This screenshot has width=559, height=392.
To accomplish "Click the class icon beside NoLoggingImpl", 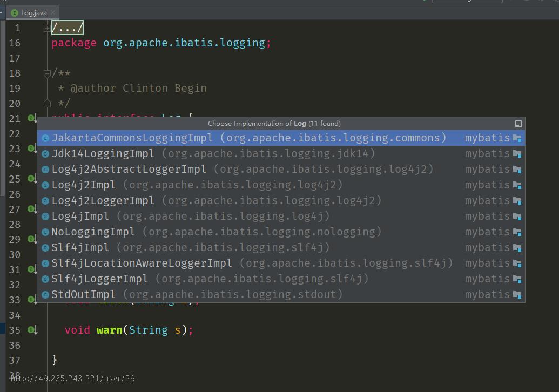I will tap(45, 232).
